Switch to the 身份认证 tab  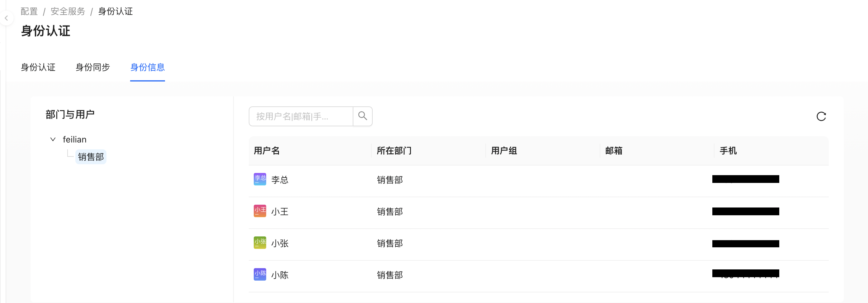click(38, 67)
